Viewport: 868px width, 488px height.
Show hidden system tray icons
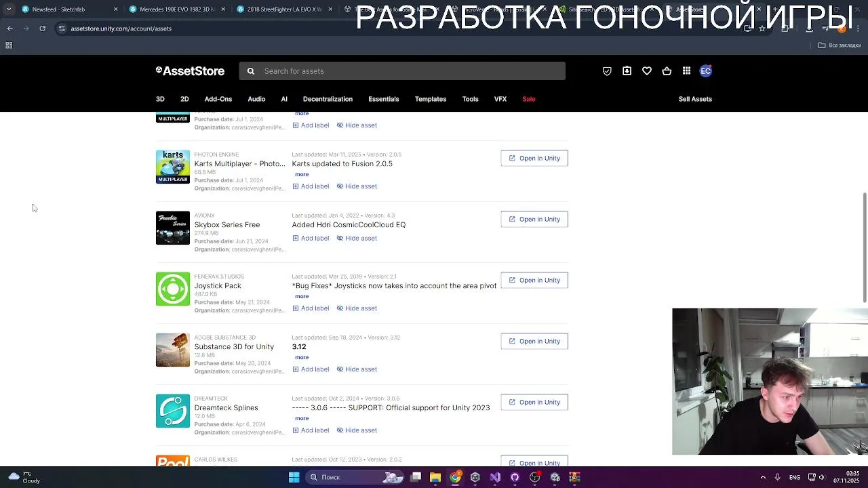(x=763, y=477)
